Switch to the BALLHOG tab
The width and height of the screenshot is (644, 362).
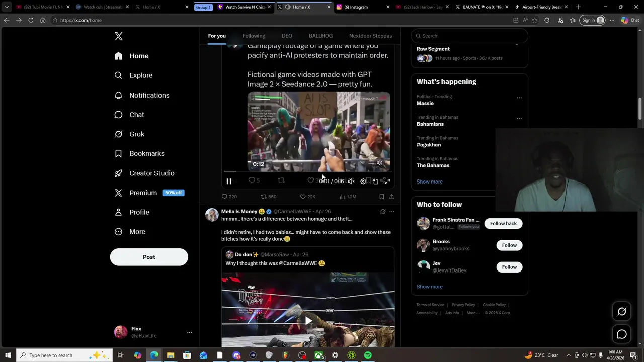320,36
